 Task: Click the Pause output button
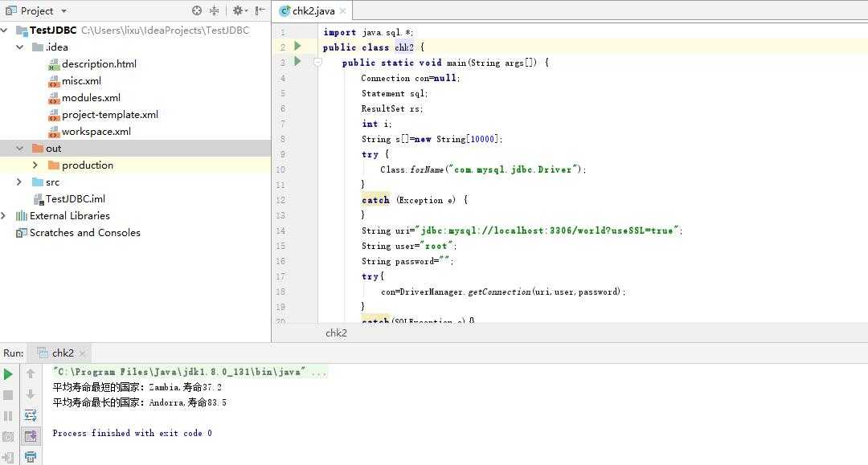[8, 416]
